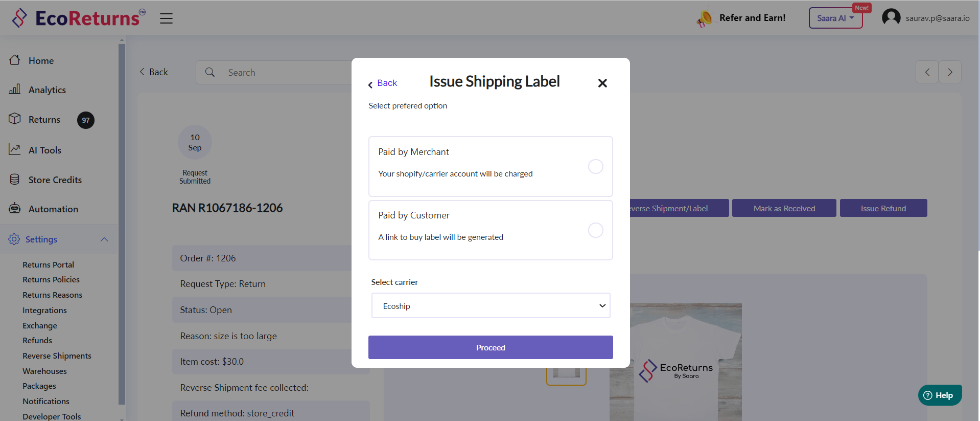Close the Issue Shipping Label dialog
The height and width of the screenshot is (421, 980).
point(602,83)
